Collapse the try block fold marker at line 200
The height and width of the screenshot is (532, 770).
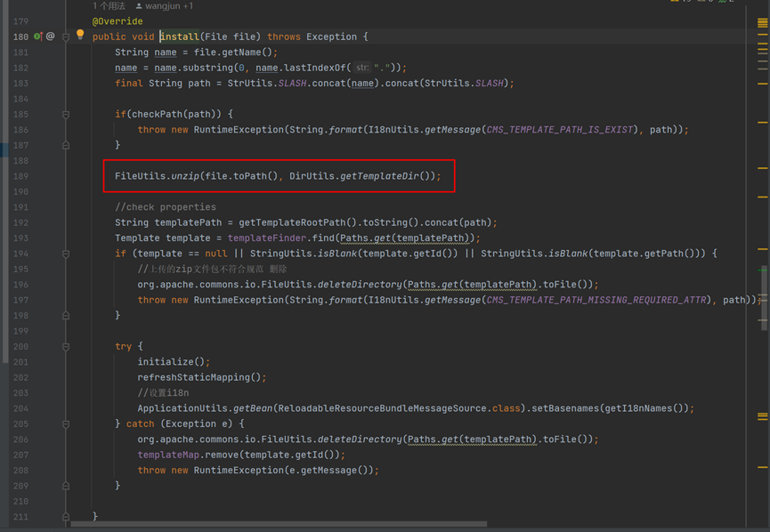(x=66, y=346)
